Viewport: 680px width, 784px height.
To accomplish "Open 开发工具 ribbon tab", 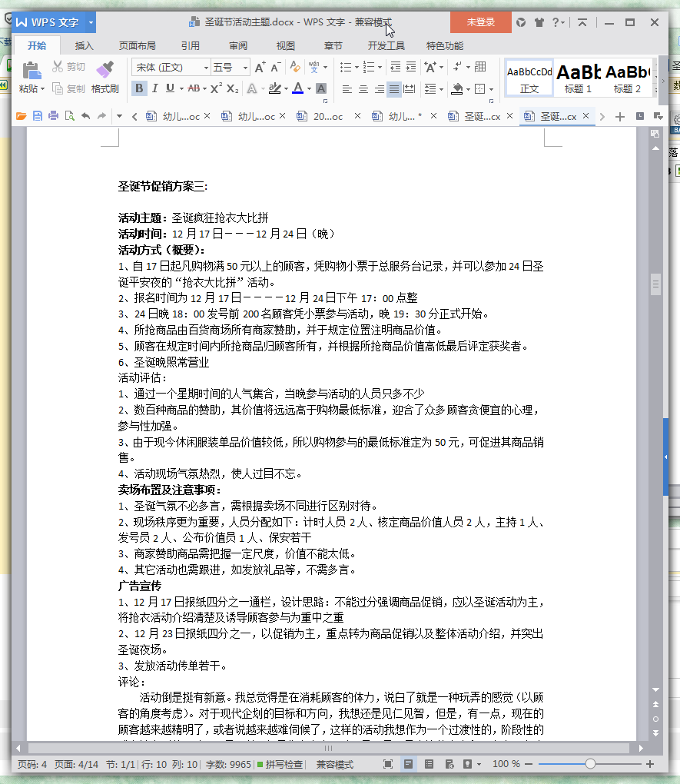I will (386, 45).
